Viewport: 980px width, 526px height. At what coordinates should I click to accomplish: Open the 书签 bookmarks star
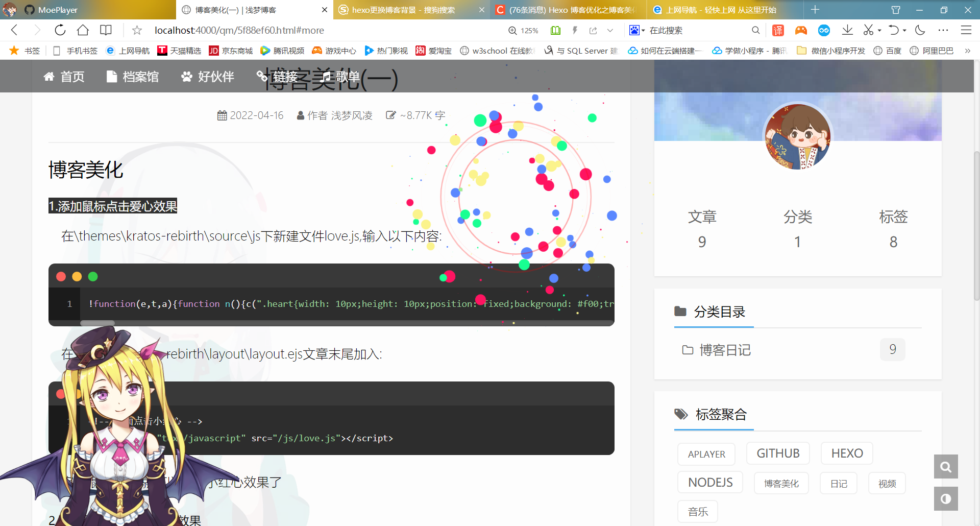[24, 51]
